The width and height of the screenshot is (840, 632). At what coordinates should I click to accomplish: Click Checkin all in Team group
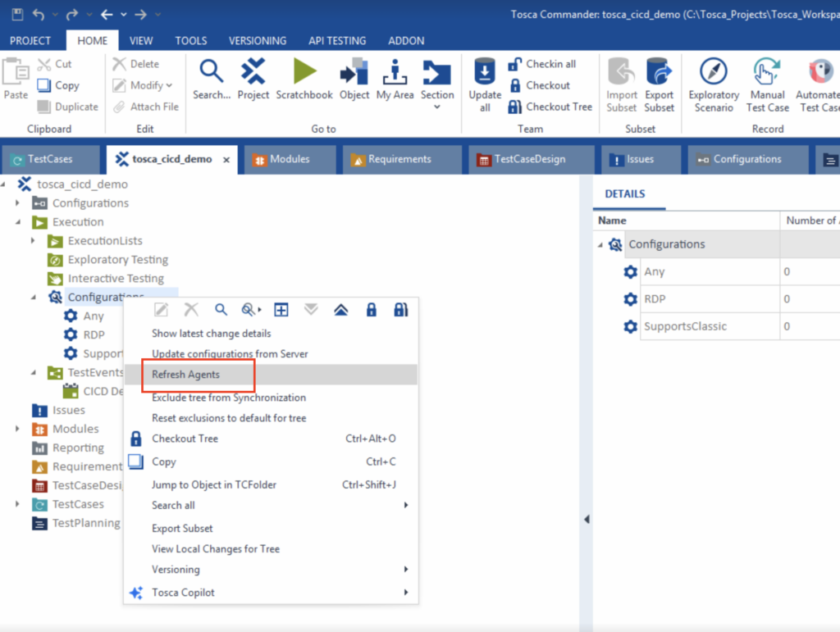coord(542,64)
